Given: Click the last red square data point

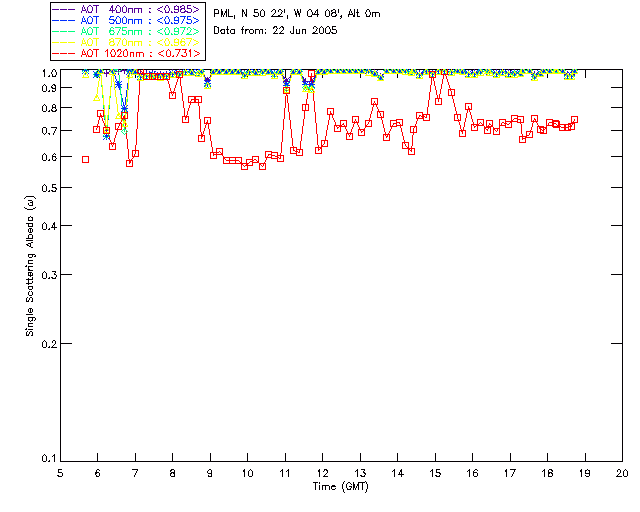Looking at the screenshot, I should [574, 120].
